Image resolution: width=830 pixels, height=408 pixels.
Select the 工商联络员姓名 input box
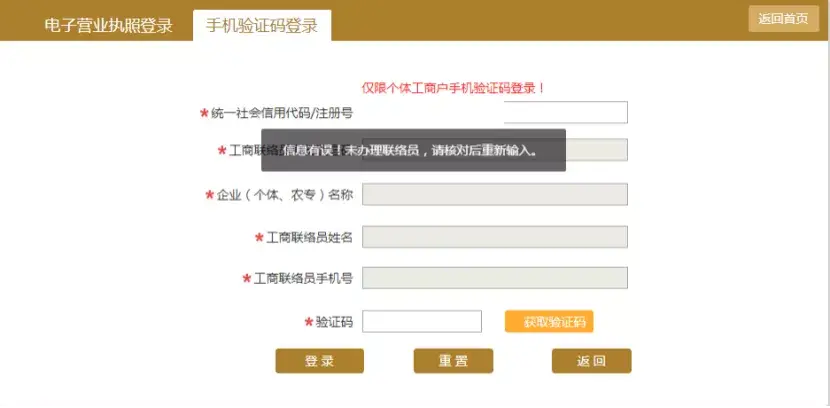[494, 237]
